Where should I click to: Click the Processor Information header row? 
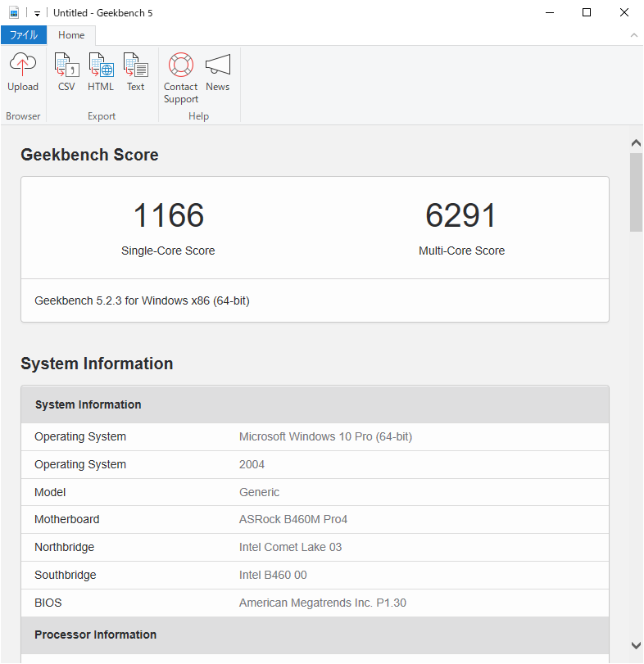pyautogui.click(x=315, y=635)
